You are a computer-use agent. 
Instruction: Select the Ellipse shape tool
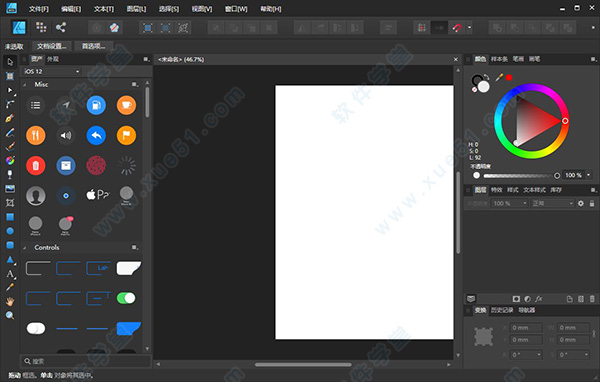(10, 231)
